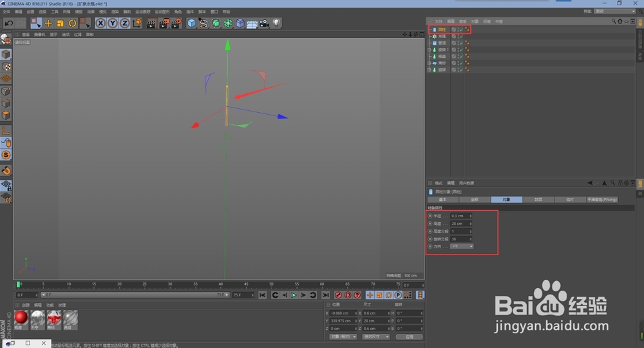Select 管道 tube object in the tree

click(x=442, y=43)
